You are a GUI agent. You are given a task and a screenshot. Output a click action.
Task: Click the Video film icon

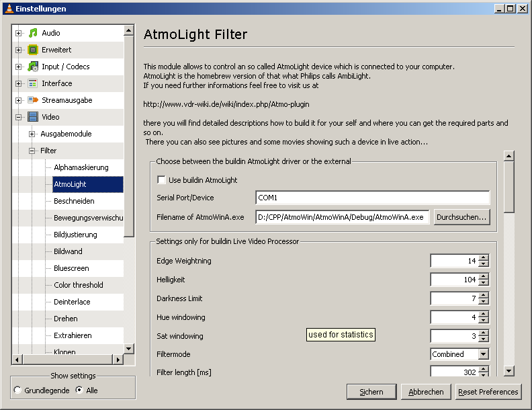(x=33, y=117)
